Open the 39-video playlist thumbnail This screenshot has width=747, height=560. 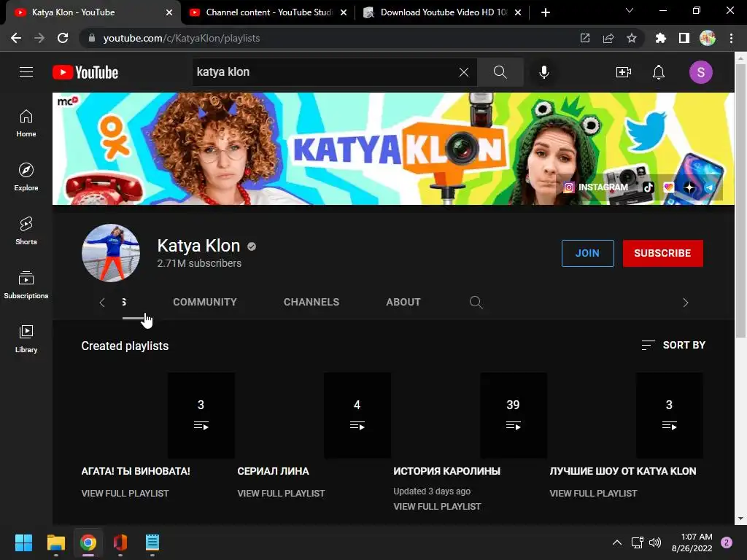point(470,415)
